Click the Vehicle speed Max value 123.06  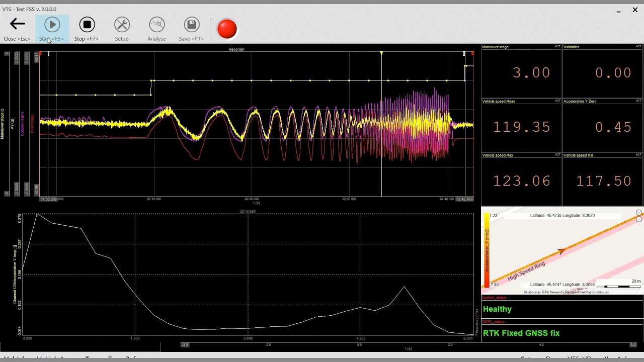click(x=522, y=181)
